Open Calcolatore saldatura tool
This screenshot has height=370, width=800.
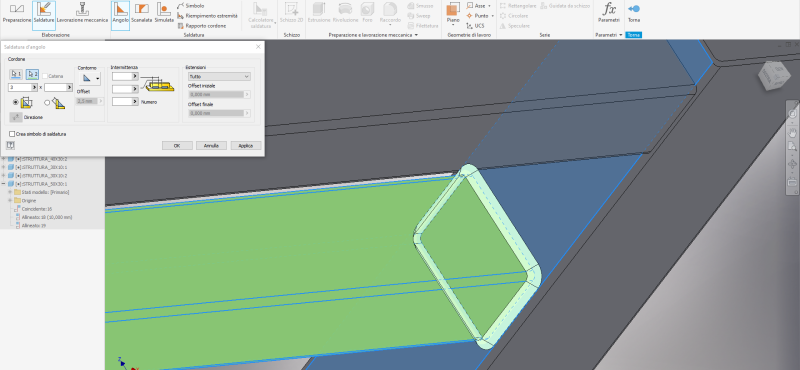tap(261, 15)
